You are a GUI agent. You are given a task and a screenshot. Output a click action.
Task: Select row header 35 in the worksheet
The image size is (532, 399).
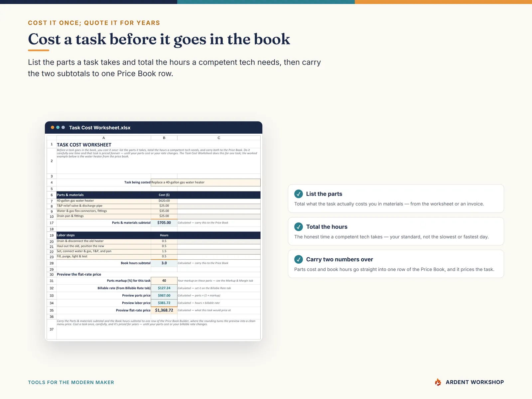[52, 310]
